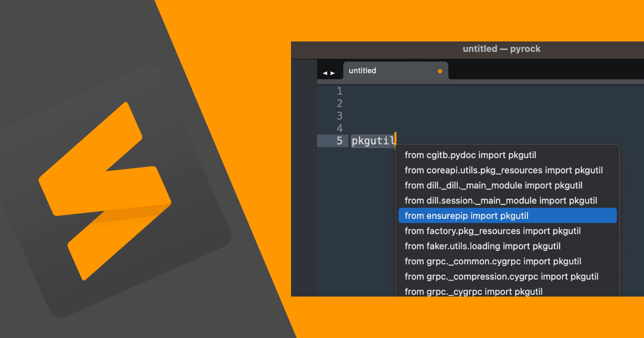644x338 pixels.
Task: Pick 'from coreapi.utils.pkg_resources import pkgutil' suggestion
Action: tap(504, 170)
